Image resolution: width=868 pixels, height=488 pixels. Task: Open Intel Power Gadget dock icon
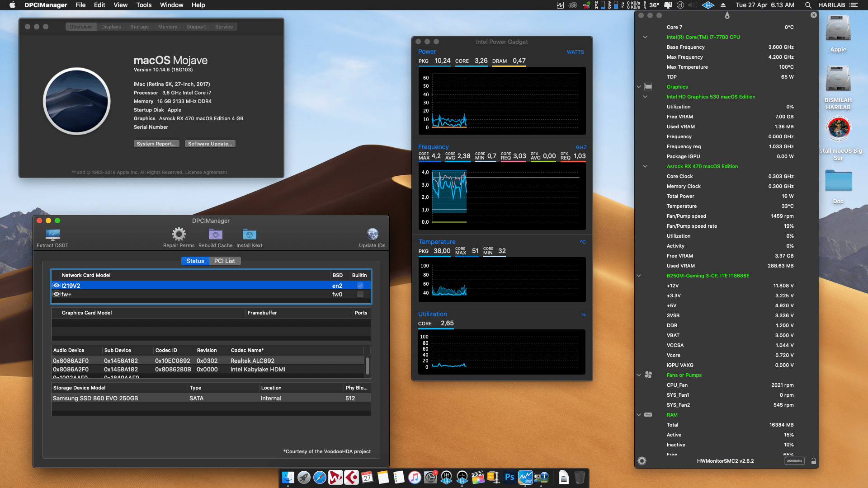[x=525, y=477]
